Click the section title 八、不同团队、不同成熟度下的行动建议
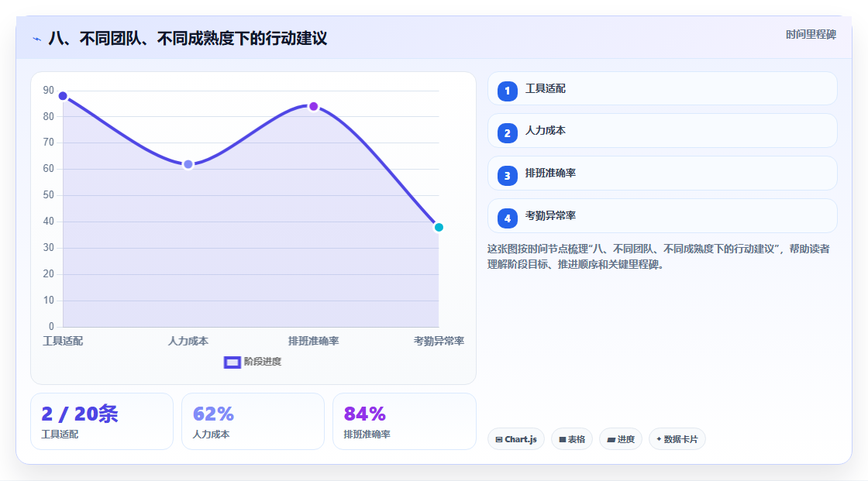The image size is (868, 481). 188,39
